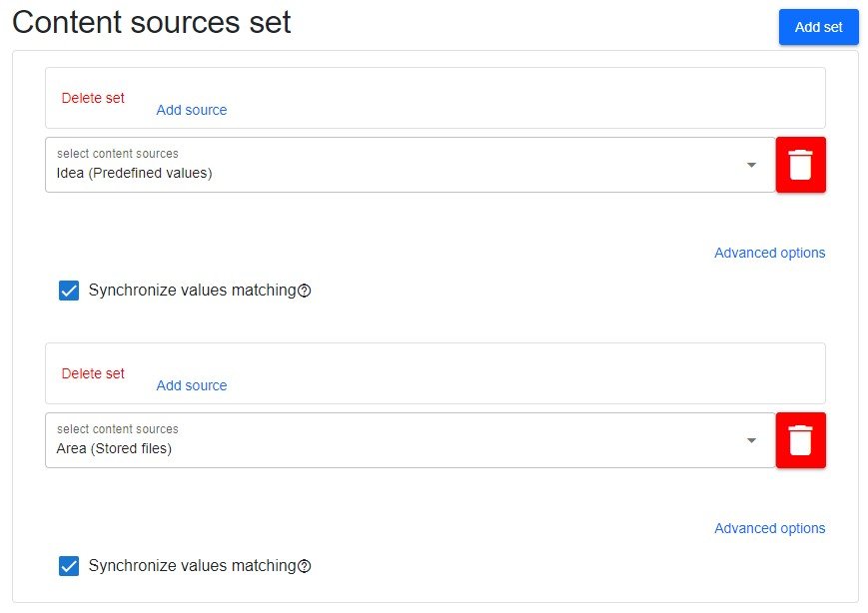
Task: Delete the Idea (Predefined values) source via trash icon
Action: click(x=800, y=165)
